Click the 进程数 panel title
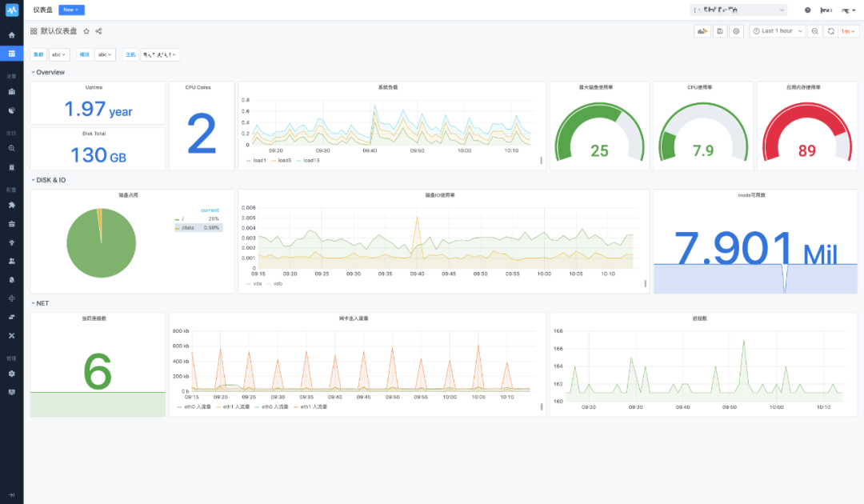The image size is (864, 504). tap(700, 318)
